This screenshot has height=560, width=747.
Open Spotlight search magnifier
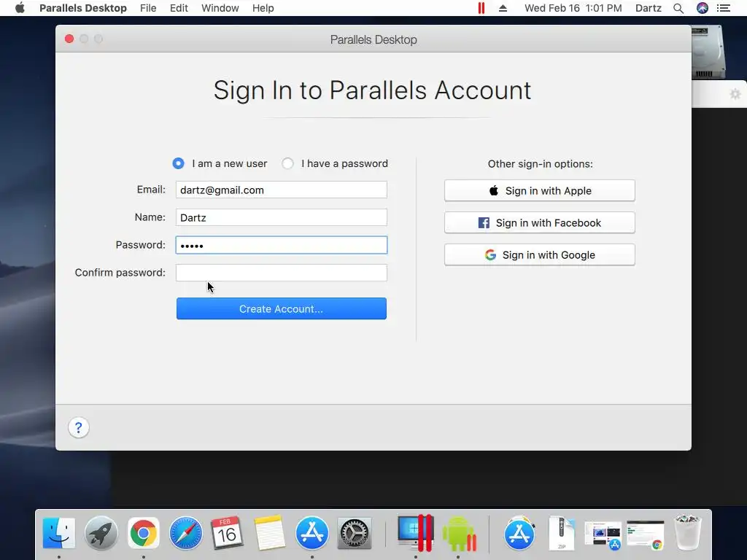point(678,8)
